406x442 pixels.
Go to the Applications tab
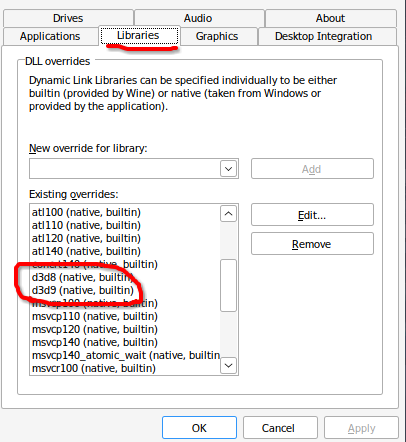pyautogui.click(x=50, y=36)
